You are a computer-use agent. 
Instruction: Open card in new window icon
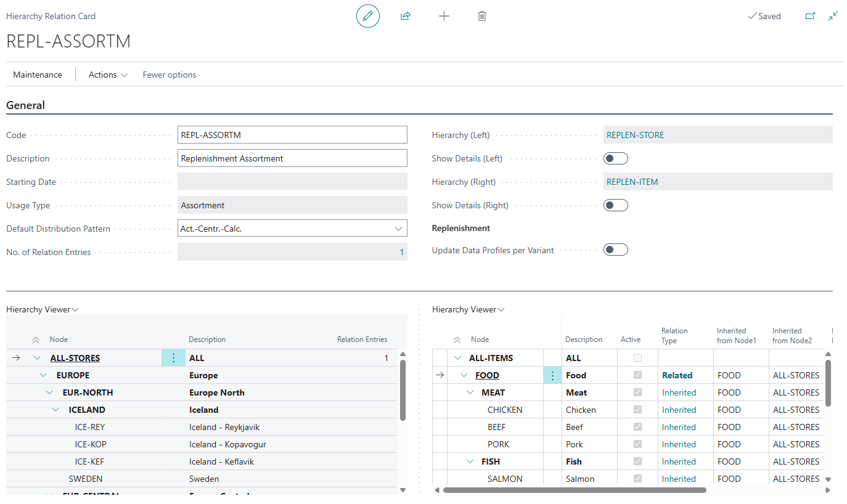click(x=810, y=16)
